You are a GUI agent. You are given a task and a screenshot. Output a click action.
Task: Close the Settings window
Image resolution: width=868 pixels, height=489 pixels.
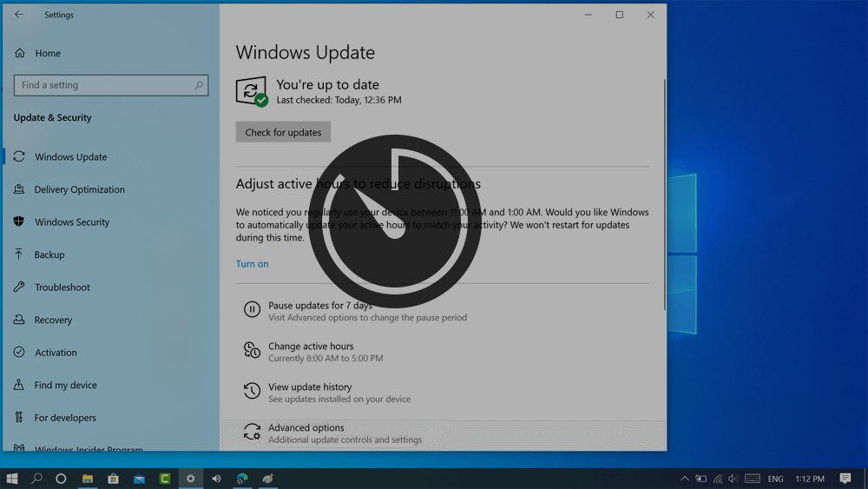(650, 15)
